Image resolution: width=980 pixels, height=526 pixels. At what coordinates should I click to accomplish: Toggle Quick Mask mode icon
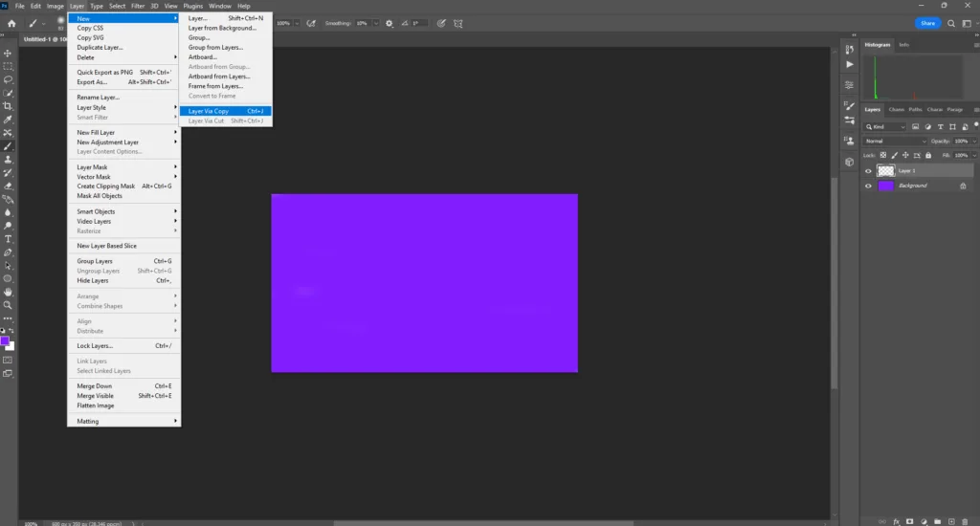pos(8,361)
